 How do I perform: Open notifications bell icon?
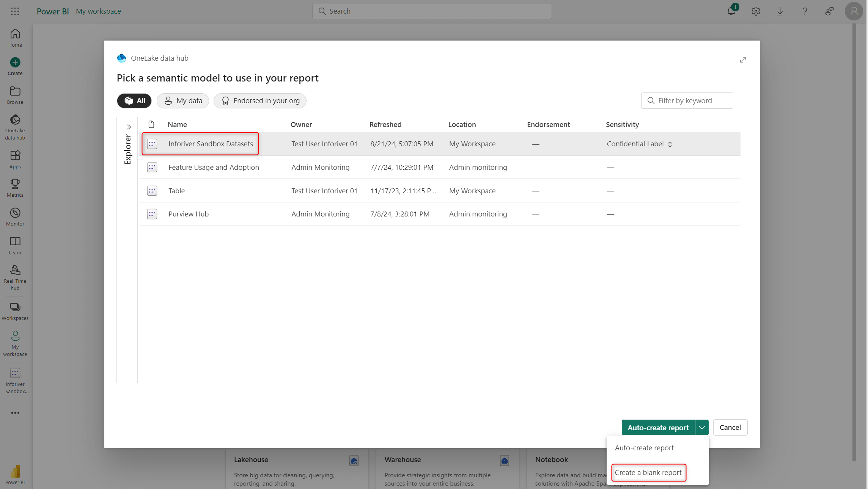click(731, 11)
